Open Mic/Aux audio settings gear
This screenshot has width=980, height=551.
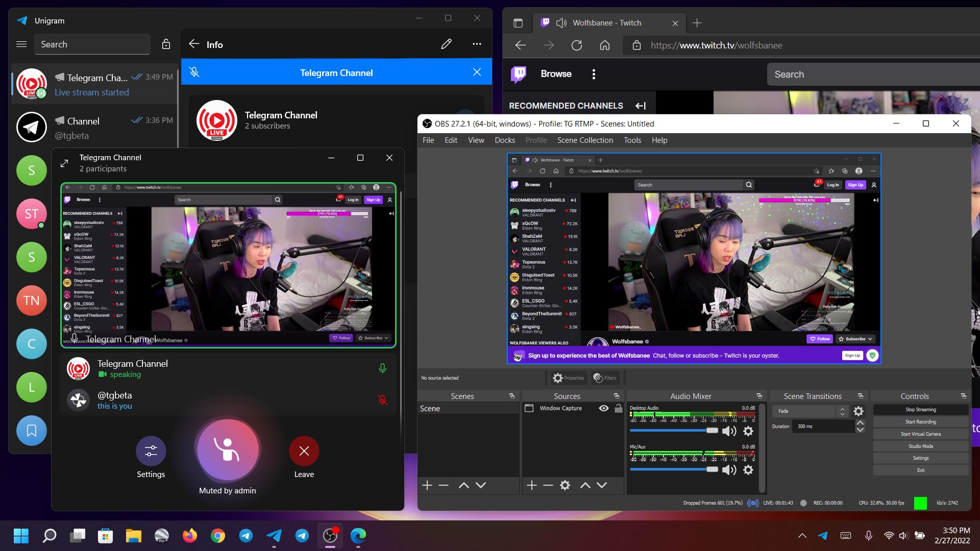pos(748,470)
